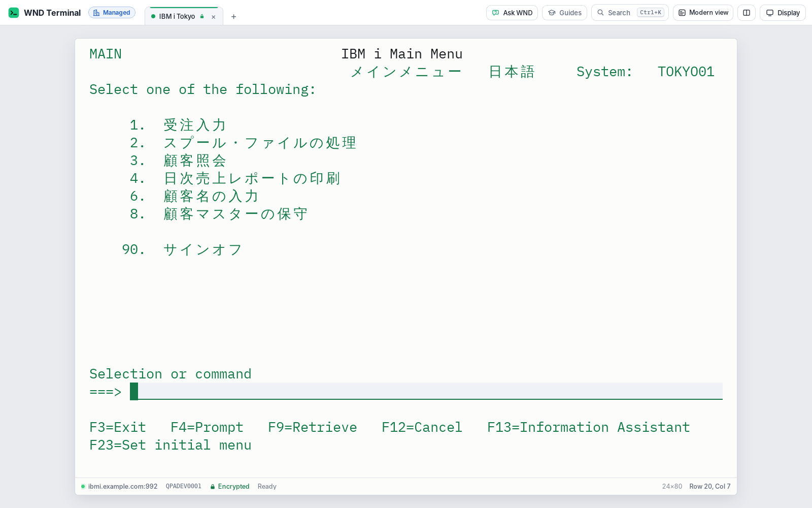Click the 24×80 screen size indicator
This screenshot has width=812, height=508.
click(672, 486)
